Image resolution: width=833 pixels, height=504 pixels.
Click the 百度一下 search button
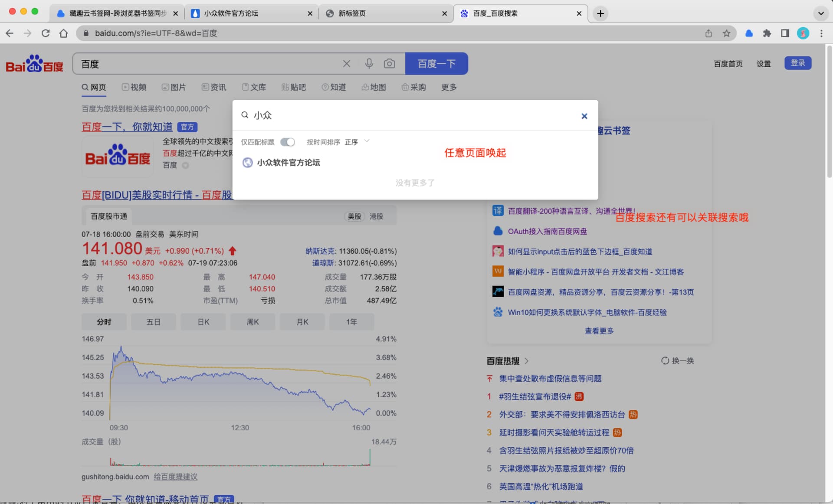click(x=436, y=64)
